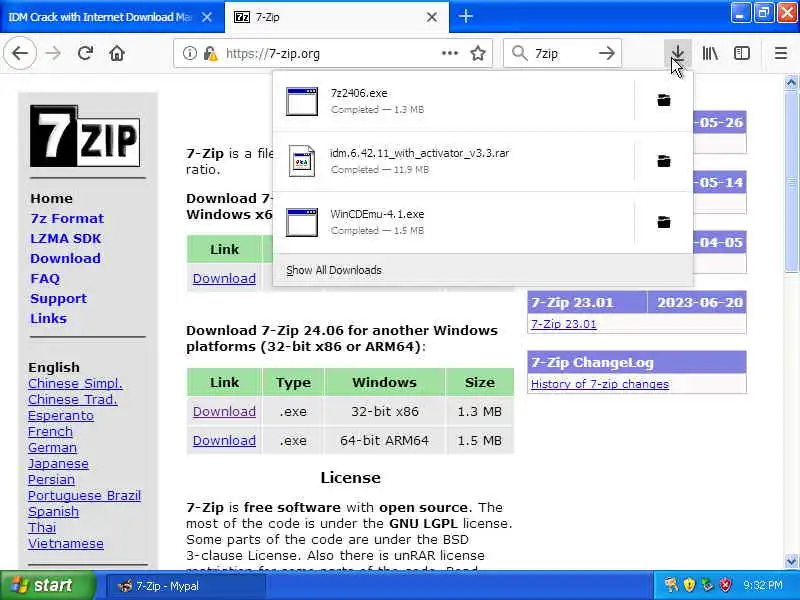
Task: Close the 7-Zip tab
Action: [432, 17]
